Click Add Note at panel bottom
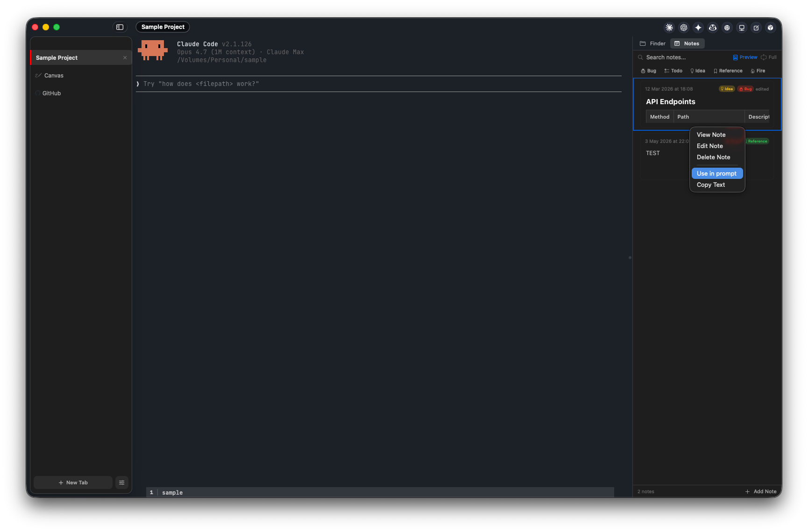 click(761, 491)
